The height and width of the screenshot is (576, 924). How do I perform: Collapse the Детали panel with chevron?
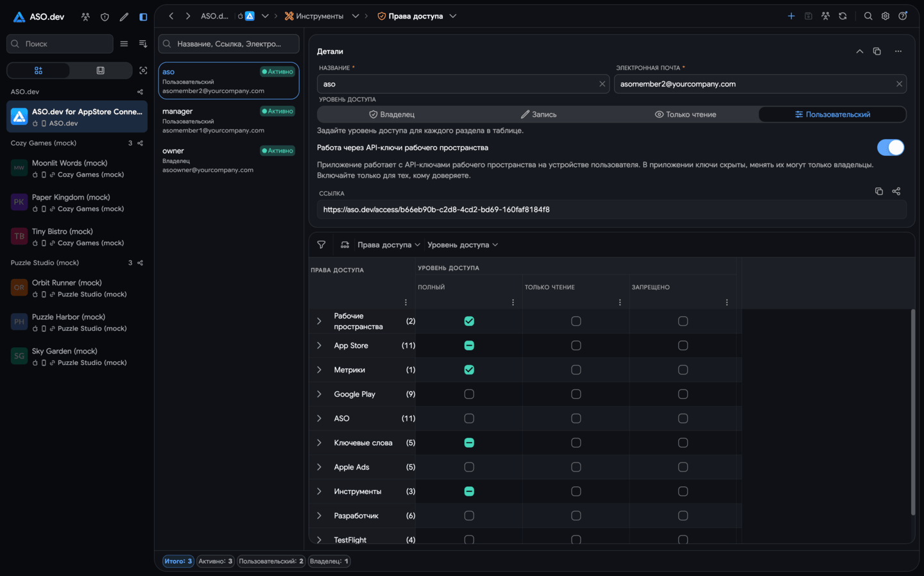pyautogui.click(x=860, y=51)
